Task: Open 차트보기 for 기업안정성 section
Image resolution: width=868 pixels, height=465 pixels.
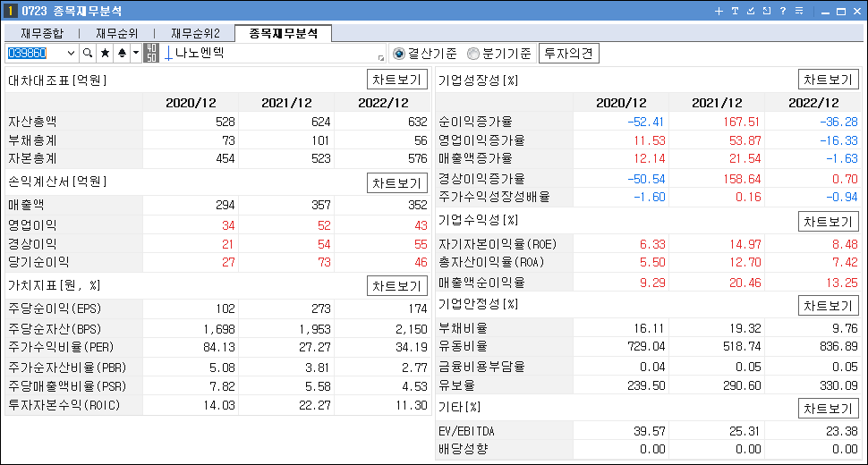Action: (828, 306)
